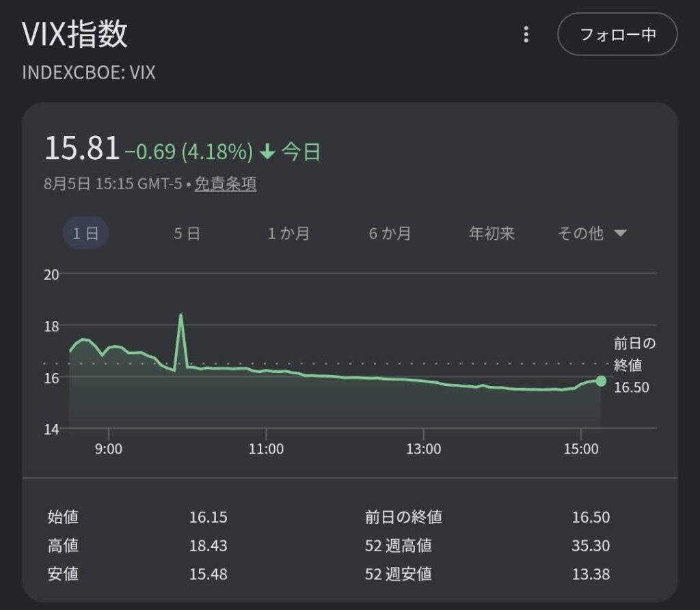Open the 免責条項 disclaimer link
The height and width of the screenshot is (610, 700).
pos(226,183)
